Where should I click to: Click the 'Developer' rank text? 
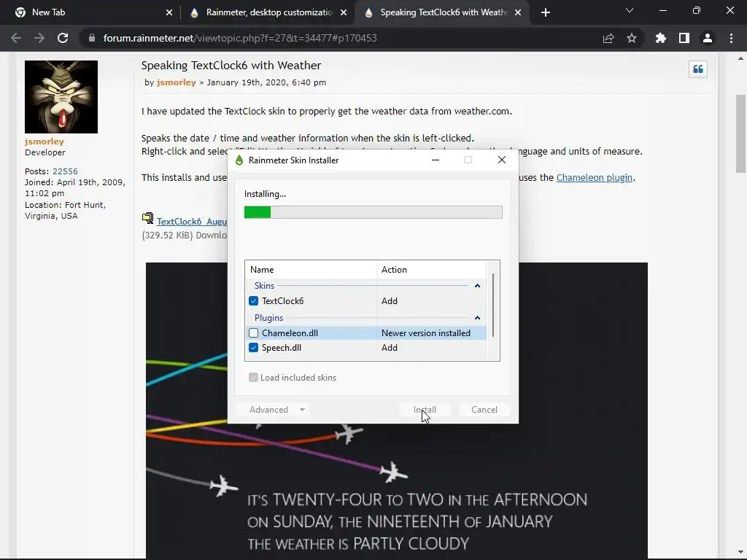[x=45, y=152]
